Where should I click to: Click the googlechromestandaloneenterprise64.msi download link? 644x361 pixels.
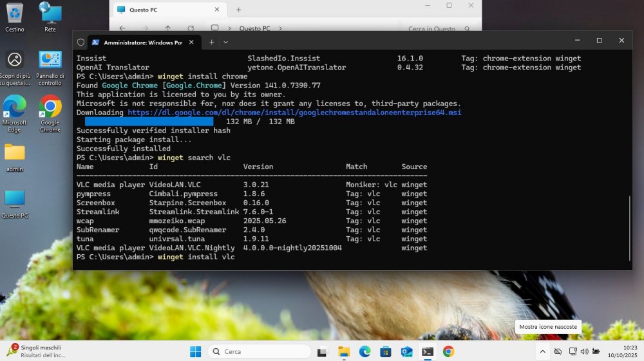point(294,113)
